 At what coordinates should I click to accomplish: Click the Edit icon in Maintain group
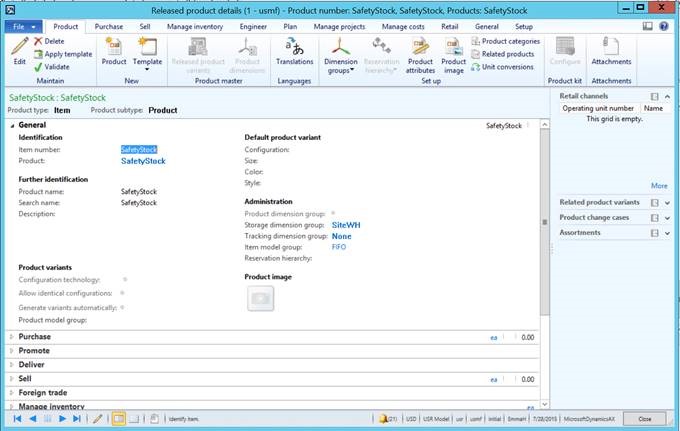(19, 50)
